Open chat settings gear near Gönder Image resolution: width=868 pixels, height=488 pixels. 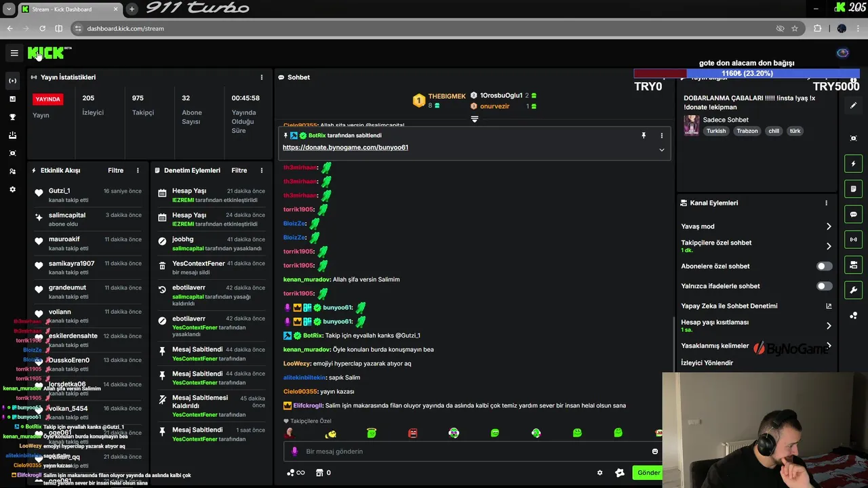tap(599, 473)
